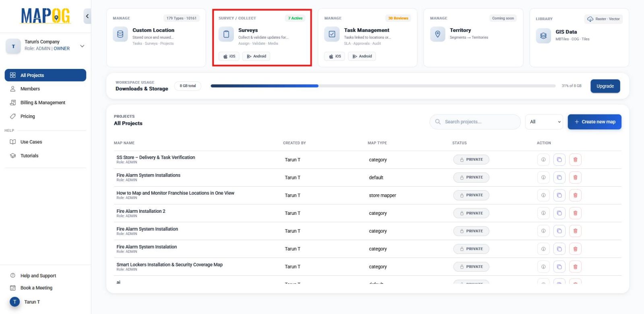
Task: Go to Billing & Management
Action: 43,103
